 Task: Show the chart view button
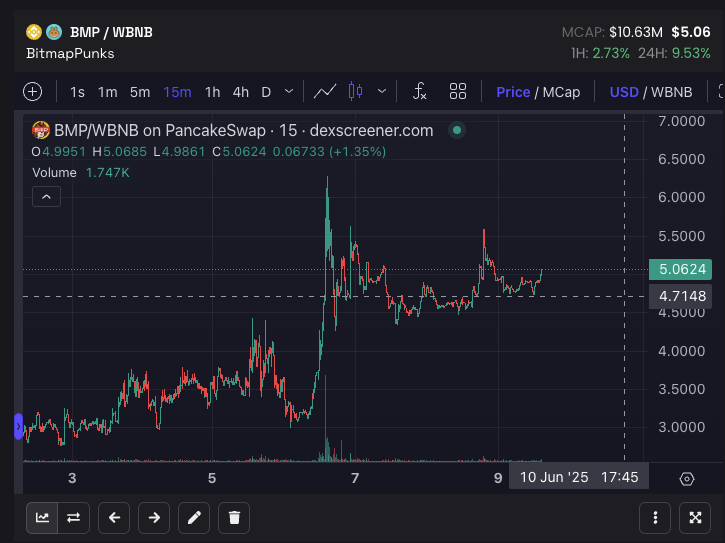42,518
